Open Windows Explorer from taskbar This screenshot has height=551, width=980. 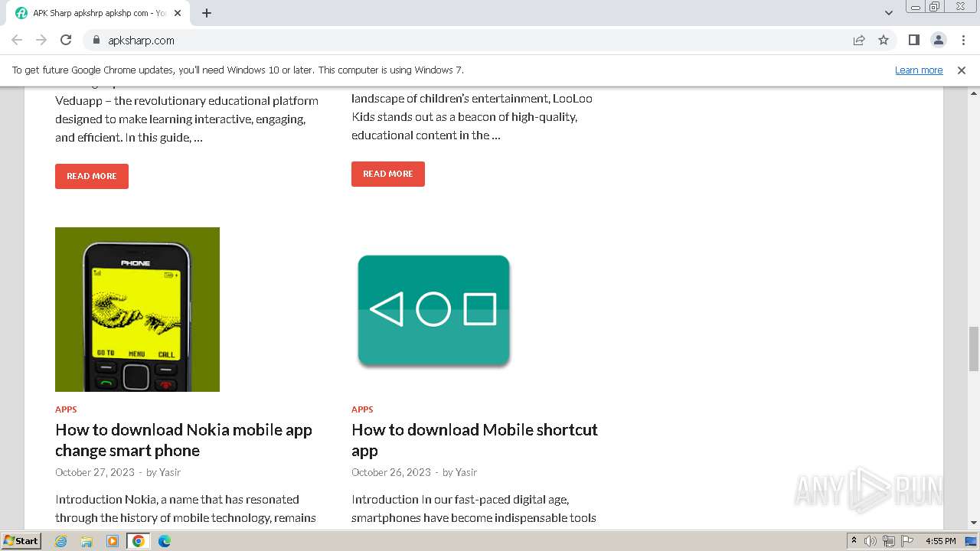[x=87, y=541]
